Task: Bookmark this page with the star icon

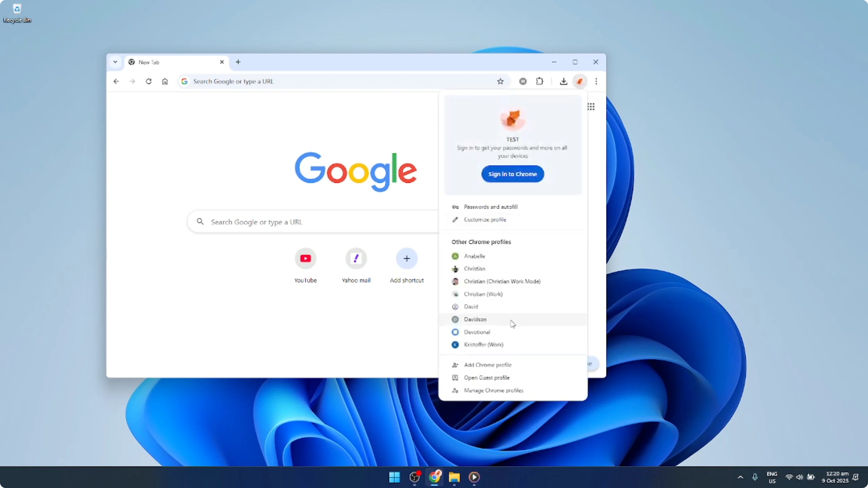Action: 500,81
